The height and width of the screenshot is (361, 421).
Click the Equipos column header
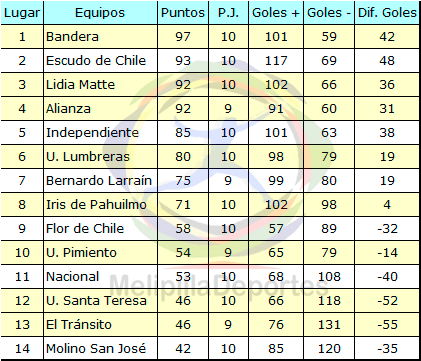(x=100, y=13)
